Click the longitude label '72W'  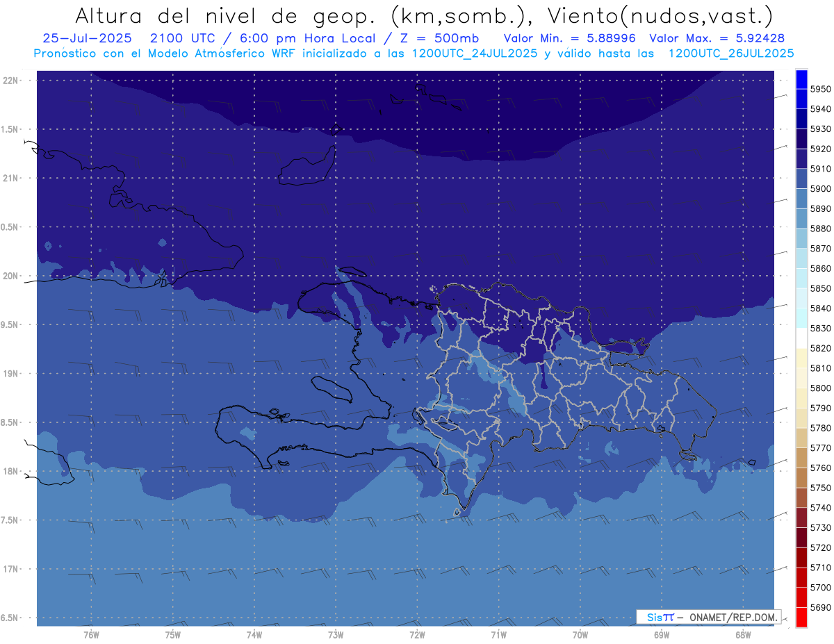click(417, 634)
